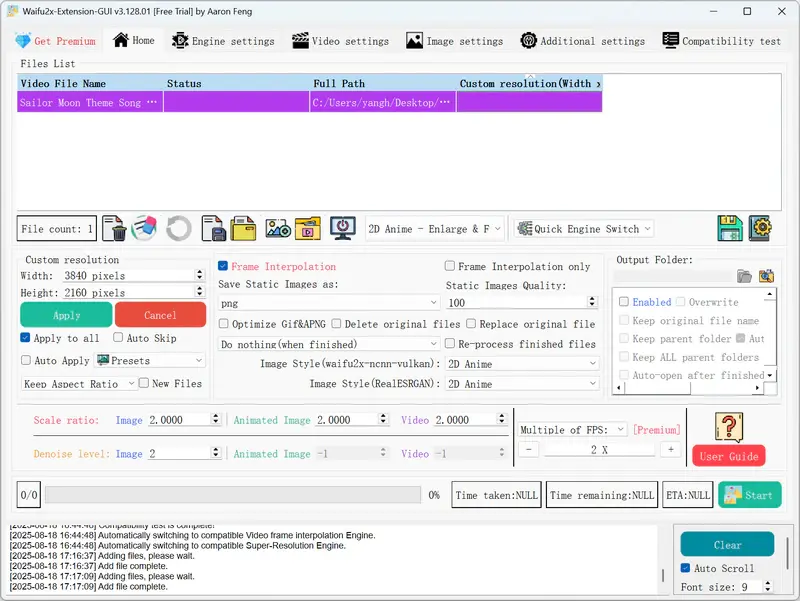Disable the Frame Interpolation checkbox
The image size is (800, 601).
coord(224,267)
